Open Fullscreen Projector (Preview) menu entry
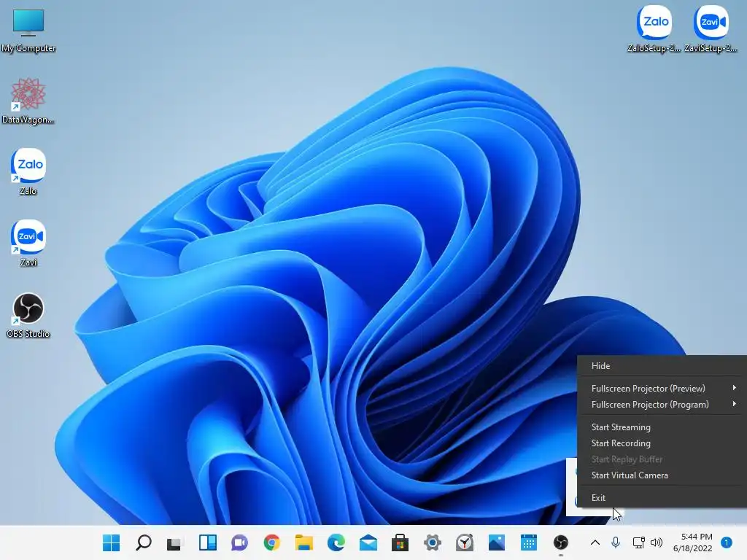 [662, 389]
